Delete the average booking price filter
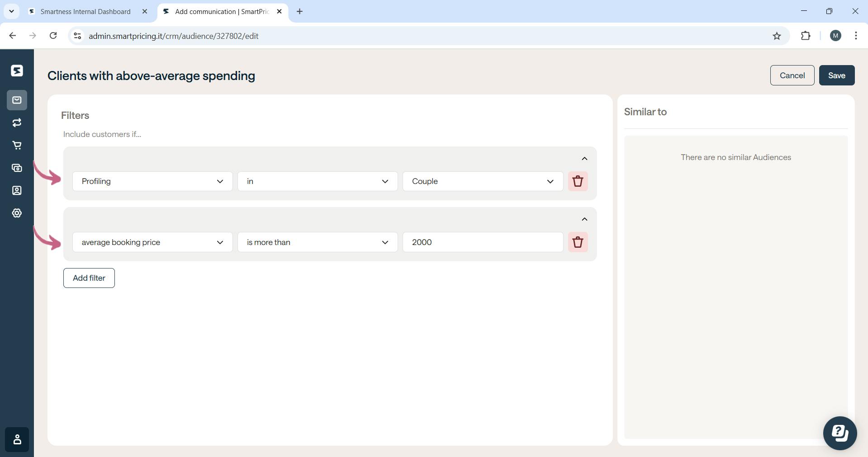 pyautogui.click(x=578, y=242)
